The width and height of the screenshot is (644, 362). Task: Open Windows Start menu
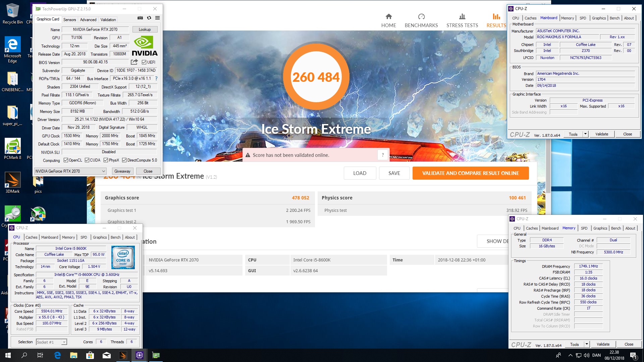click(x=8, y=355)
